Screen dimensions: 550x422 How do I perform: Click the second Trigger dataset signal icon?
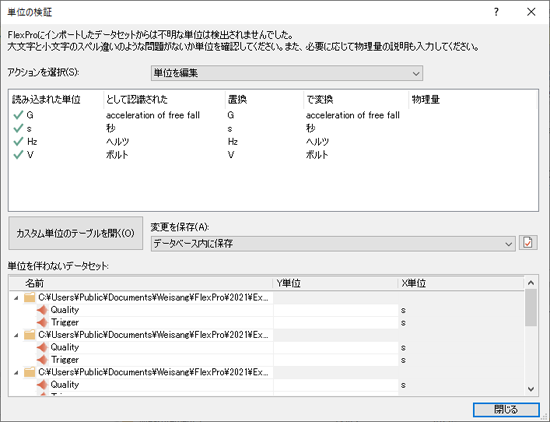[42, 360]
